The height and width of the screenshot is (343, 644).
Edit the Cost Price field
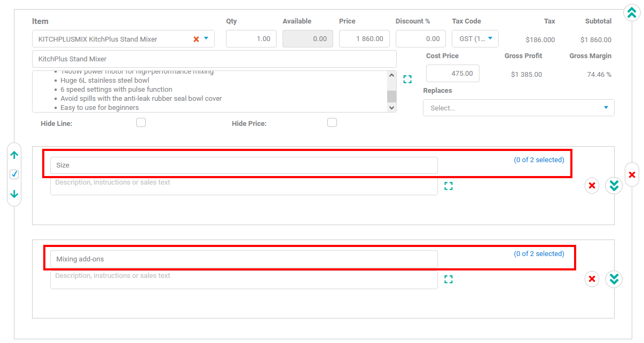click(453, 74)
